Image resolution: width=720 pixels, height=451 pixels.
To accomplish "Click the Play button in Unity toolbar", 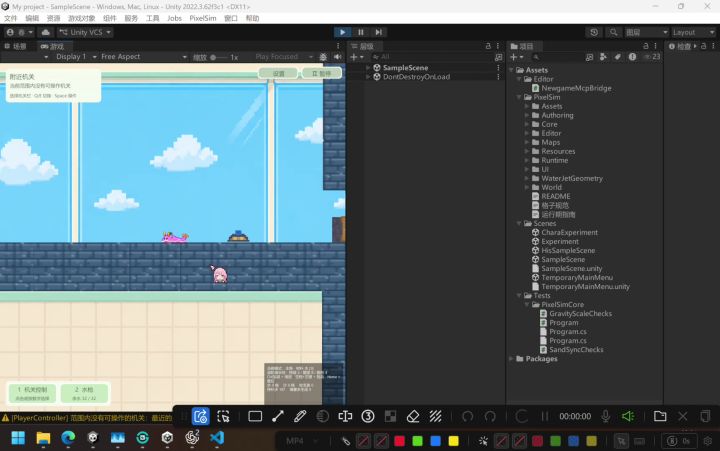I will 343,32.
